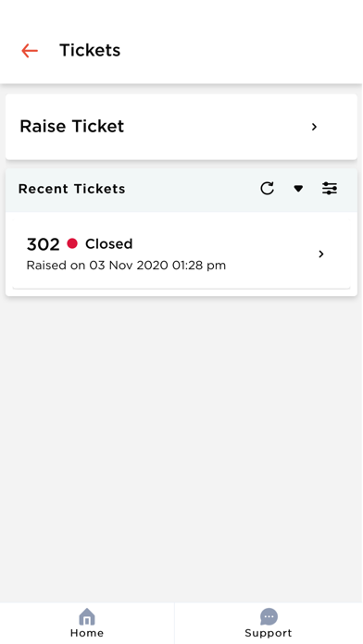The height and width of the screenshot is (644, 363).
Task: Refresh the Recent Tickets list
Action: point(268,189)
